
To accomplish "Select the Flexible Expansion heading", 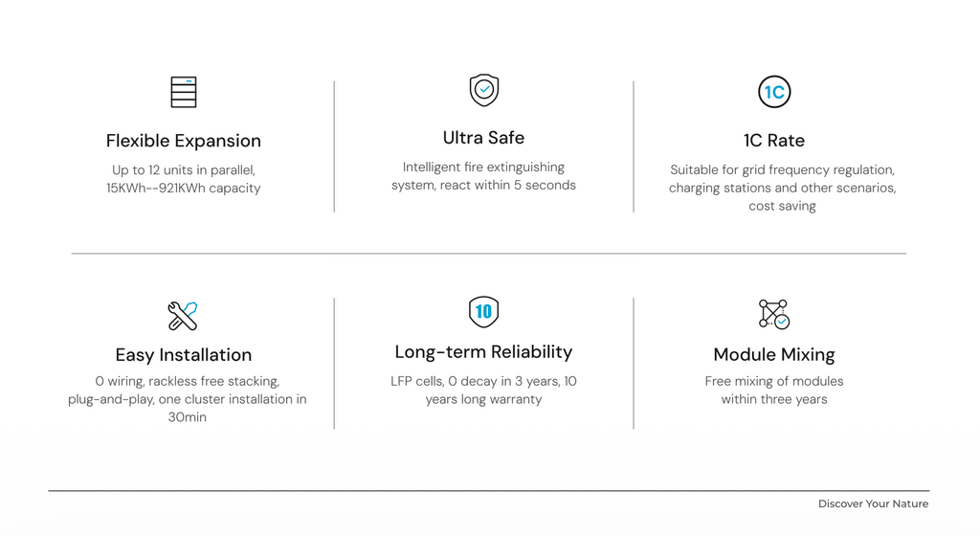I will (183, 141).
